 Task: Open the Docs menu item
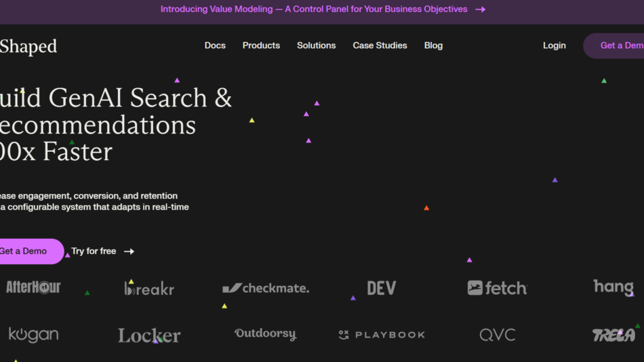pos(215,45)
